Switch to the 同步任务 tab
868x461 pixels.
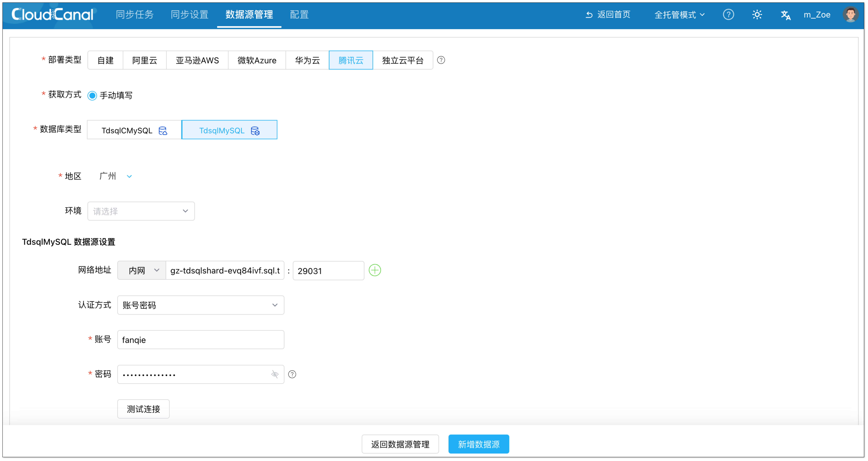click(134, 15)
